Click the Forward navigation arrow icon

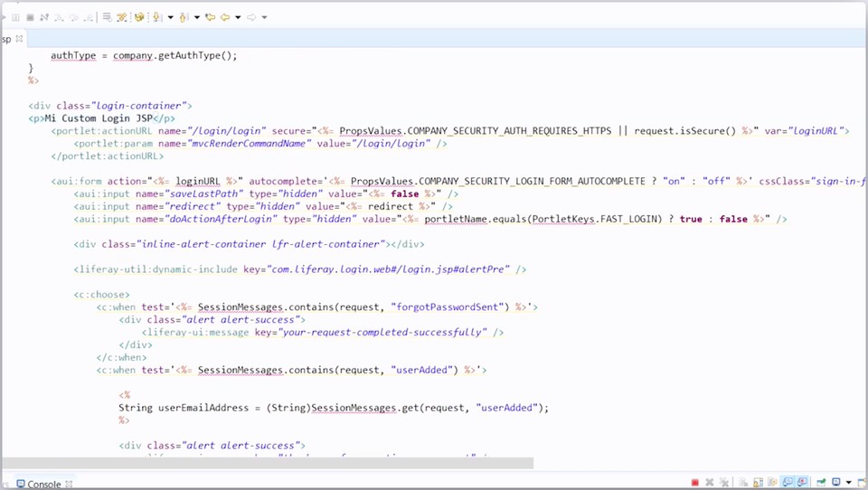pyautogui.click(x=251, y=17)
